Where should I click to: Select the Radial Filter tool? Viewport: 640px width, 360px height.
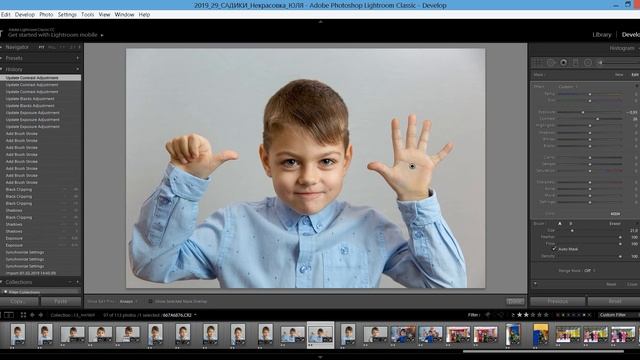point(588,62)
